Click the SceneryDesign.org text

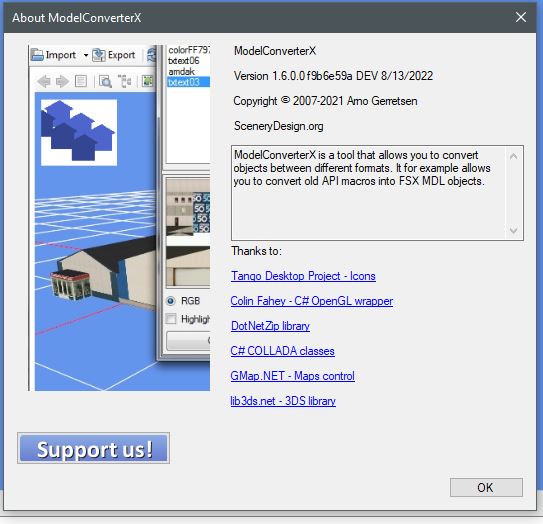pos(278,126)
